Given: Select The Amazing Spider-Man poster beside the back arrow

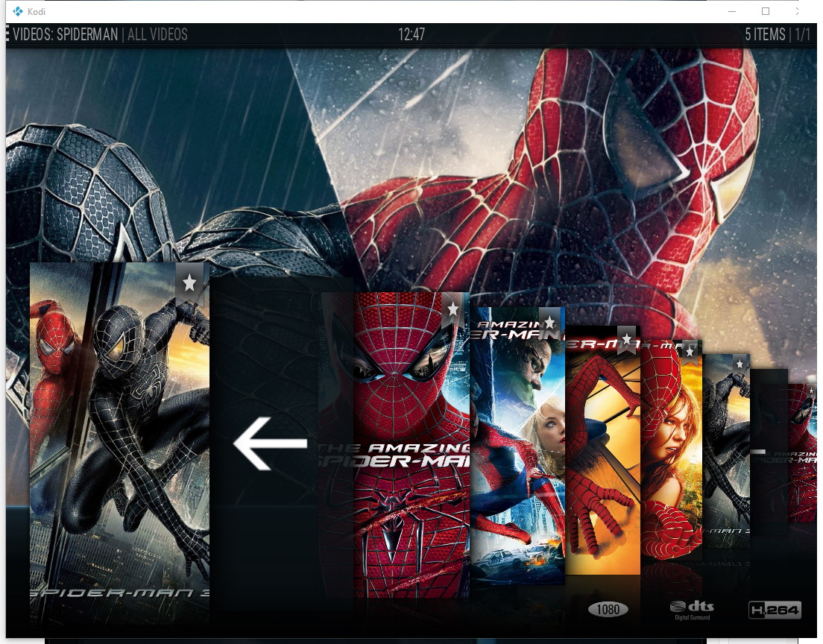Looking at the screenshot, I should tap(411, 445).
